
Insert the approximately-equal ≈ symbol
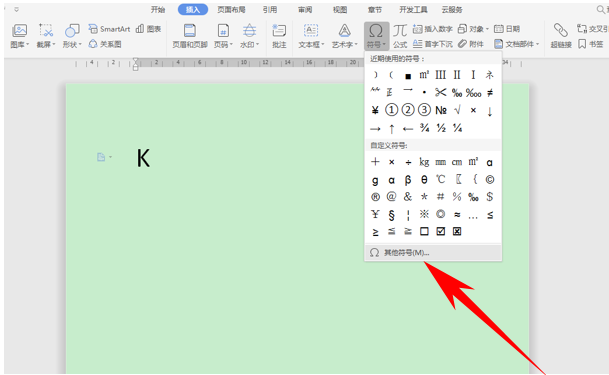point(457,214)
